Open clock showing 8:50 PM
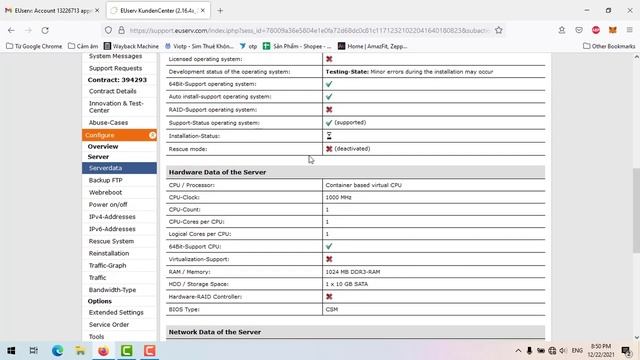 click(601, 351)
